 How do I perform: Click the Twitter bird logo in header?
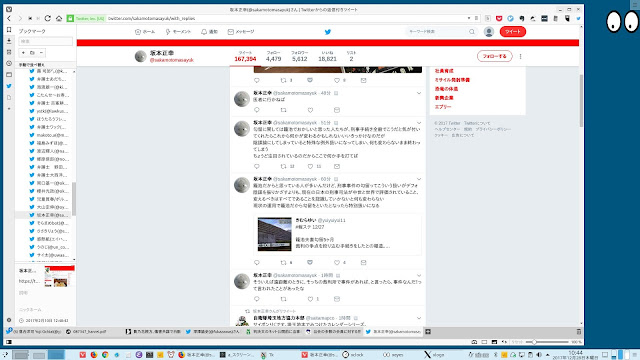(x=327, y=32)
